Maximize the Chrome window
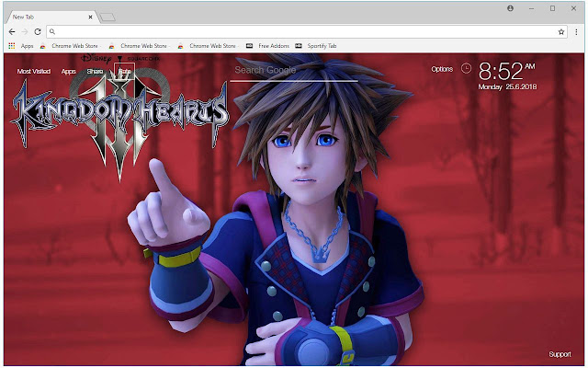 [552, 8]
